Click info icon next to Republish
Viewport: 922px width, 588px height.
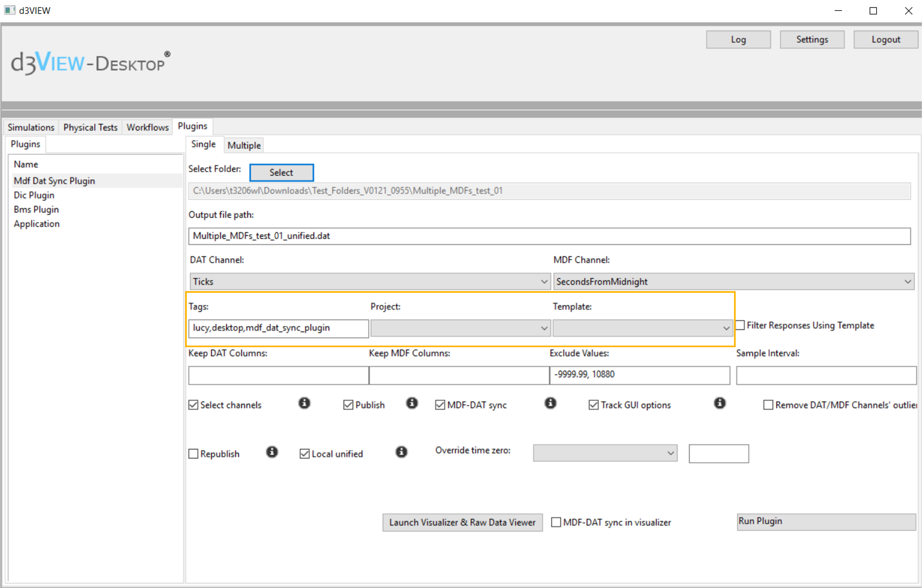point(272,452)
